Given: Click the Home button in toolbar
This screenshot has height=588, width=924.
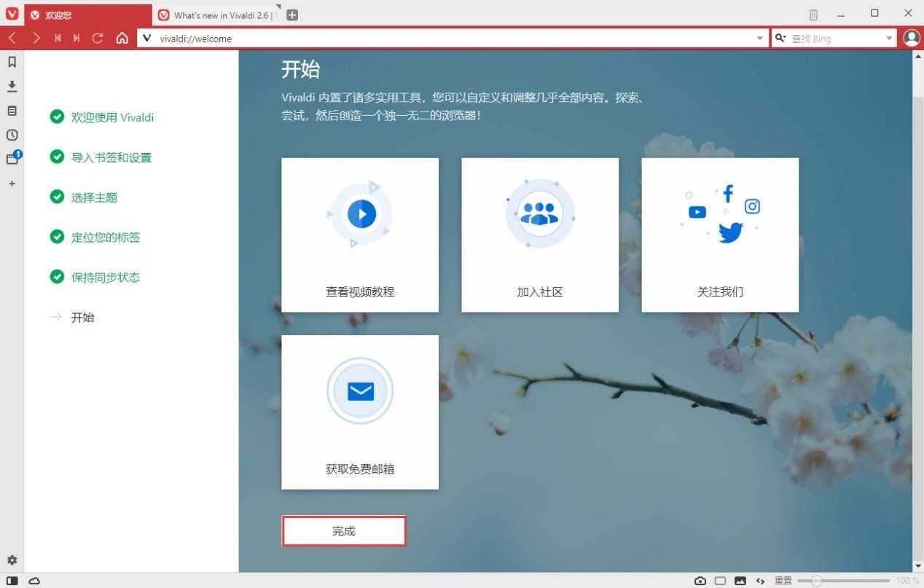Looking at the screenshot, I should click(x=122, y=39).
